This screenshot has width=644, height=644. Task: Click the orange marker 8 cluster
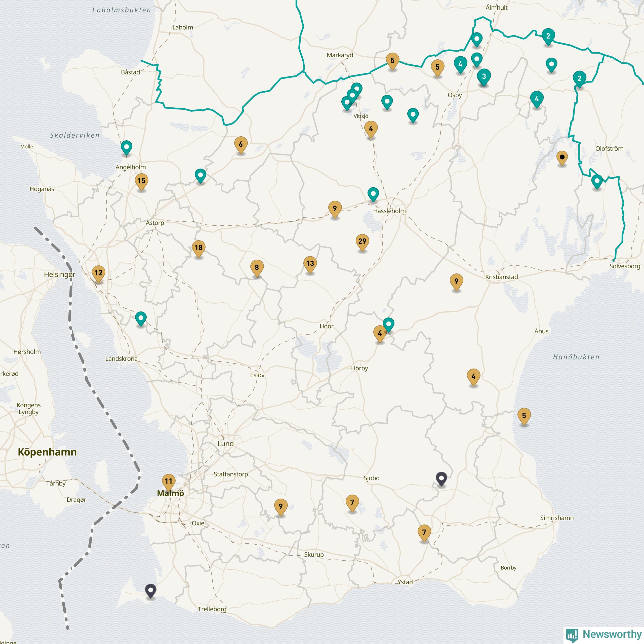pyautogui.click(x=257, y=268)
